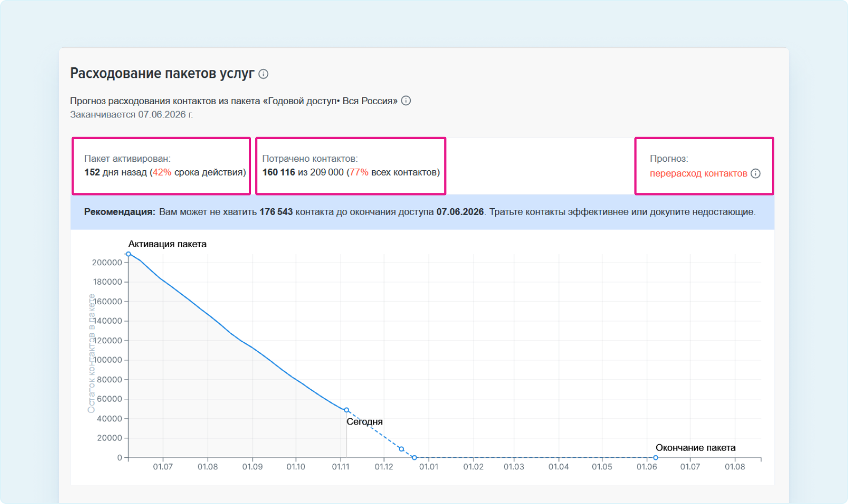Click the 01.06 label on the x-axis

tap(647, 467)
